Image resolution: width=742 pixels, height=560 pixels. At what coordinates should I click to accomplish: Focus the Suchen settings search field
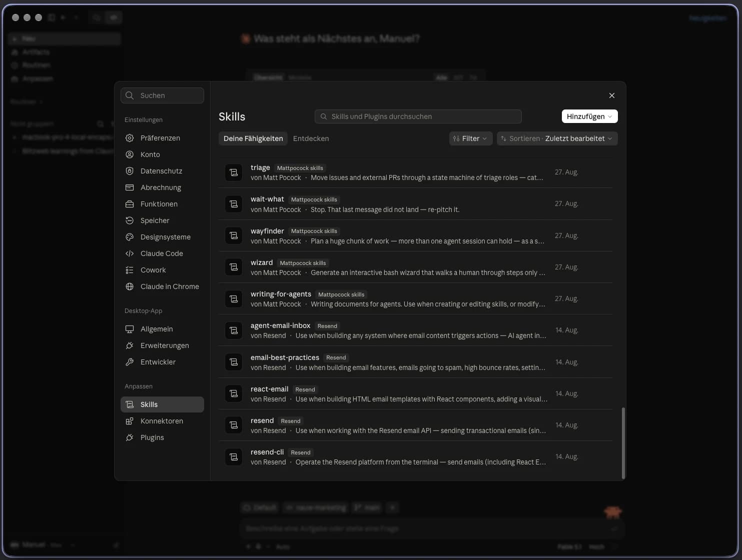pyautogui.click(x=162, y=95)
